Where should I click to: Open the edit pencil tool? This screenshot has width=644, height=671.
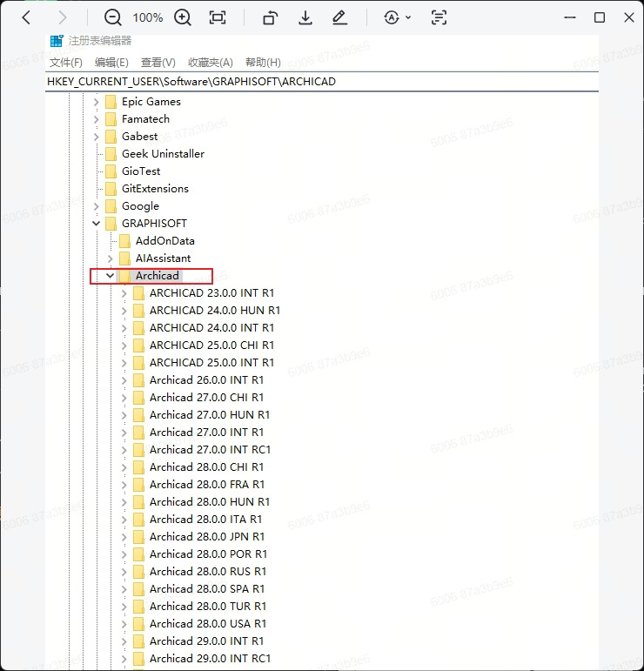(339, 17)
